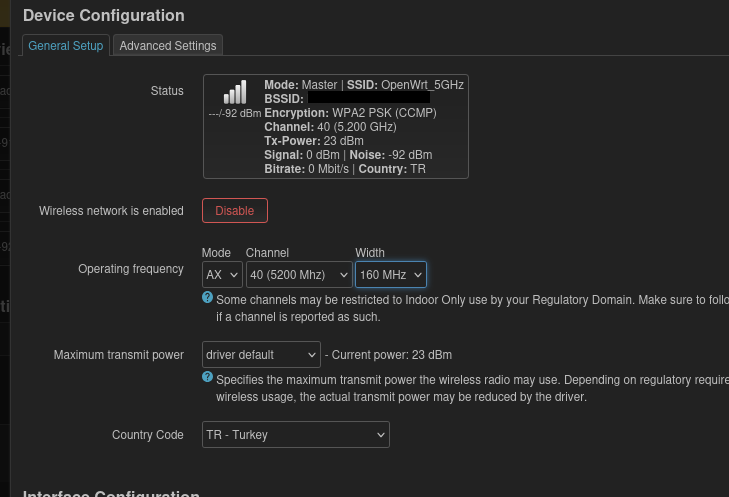This screenshot has width=729, height=497.
Task: Click the Encryption WPA2 PSK status line
Action: tap(350, 113)
